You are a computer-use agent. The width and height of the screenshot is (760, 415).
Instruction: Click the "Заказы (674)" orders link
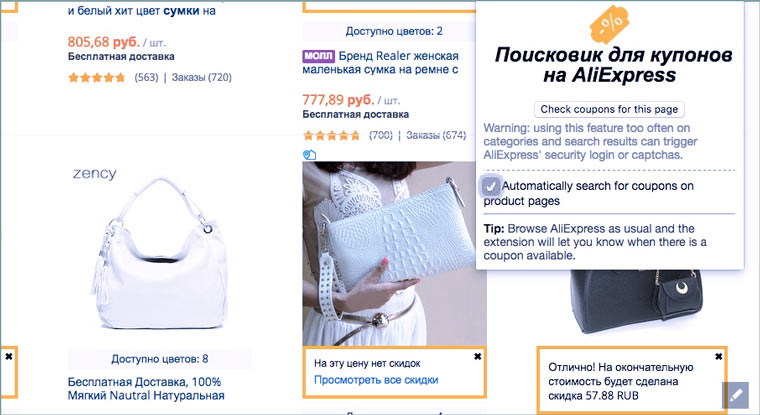click(x=436, y=135)
